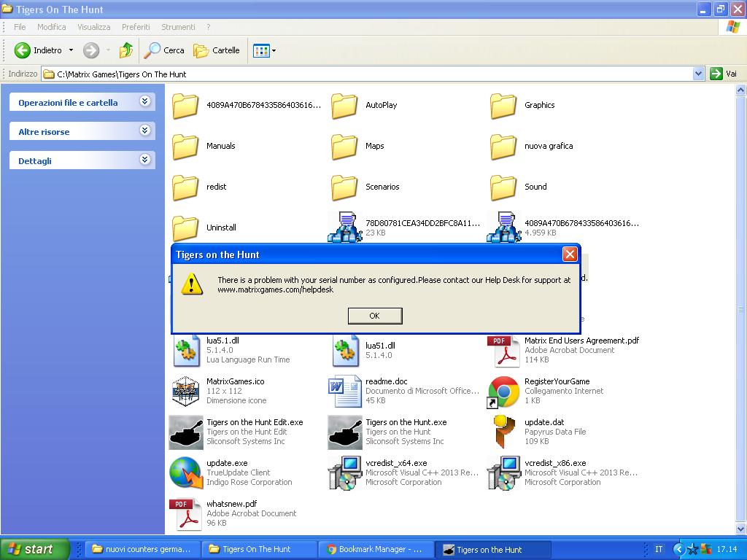Select the 4089A470B678... folder icon

pos(185,105)
